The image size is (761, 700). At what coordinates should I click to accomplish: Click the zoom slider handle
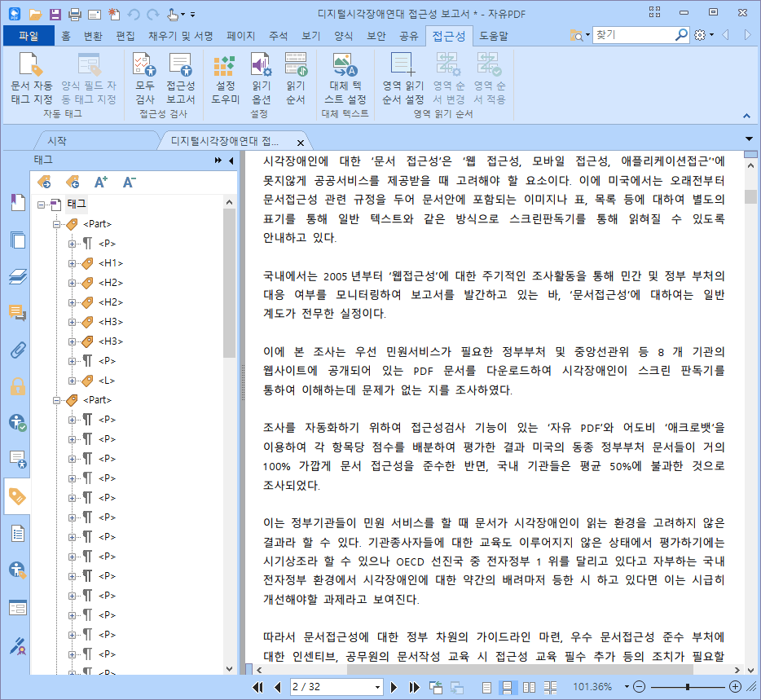click(687, 687)
